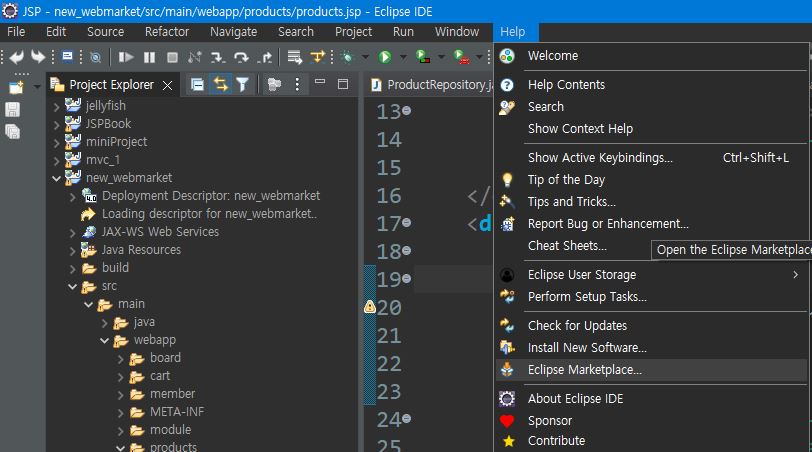This screenshot has height=452, width=812.
Task: Open the File menu
Action: (16, 32)
